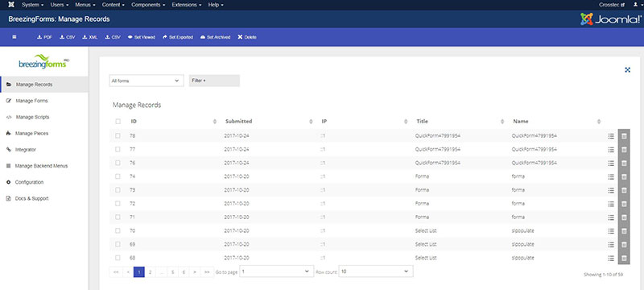644x290 pixels.
Task: Click the grey box icon for record 78
Action: tap(624, 136)
